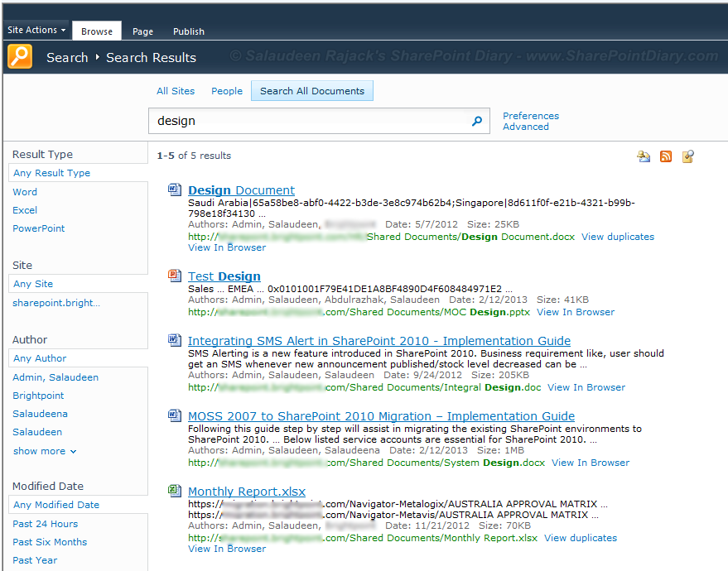This screenshot has height=571, width=728.
Task: Click the Search from Windows icon
Action: pos(688,156)
